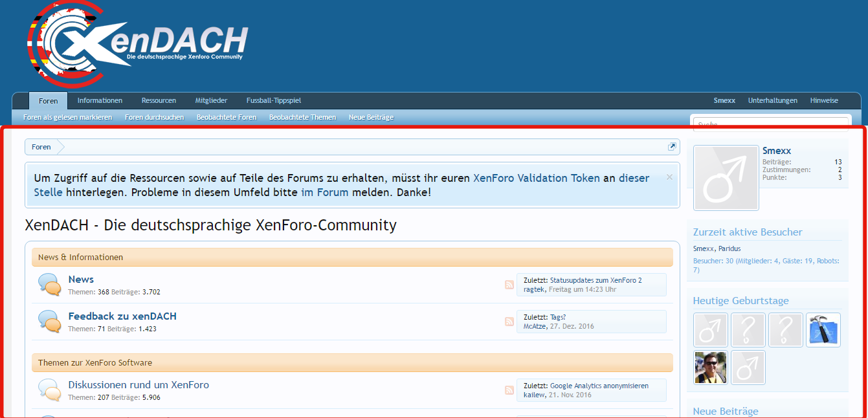The width and height of the screenshot is (868, 418).
Task: Go to Beobachtete Foren
Action: click(227, 117)
